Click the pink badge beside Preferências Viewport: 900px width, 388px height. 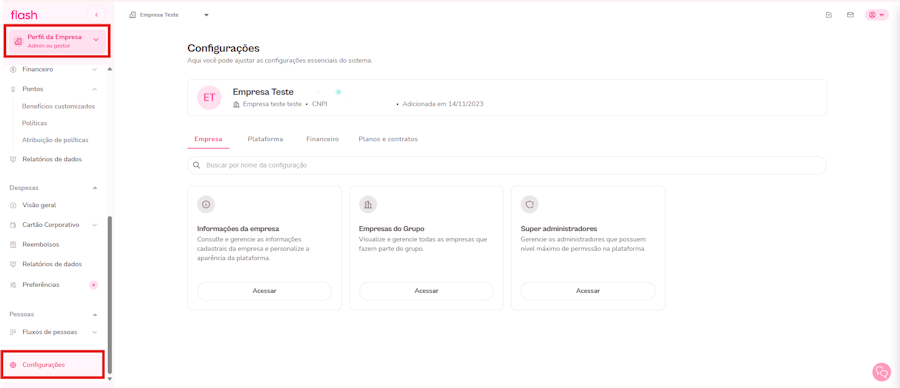coord(94,285)
